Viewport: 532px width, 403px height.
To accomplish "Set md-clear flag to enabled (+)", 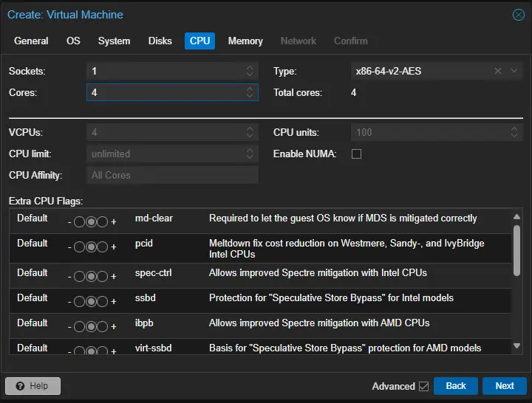I will coord(103,221).
